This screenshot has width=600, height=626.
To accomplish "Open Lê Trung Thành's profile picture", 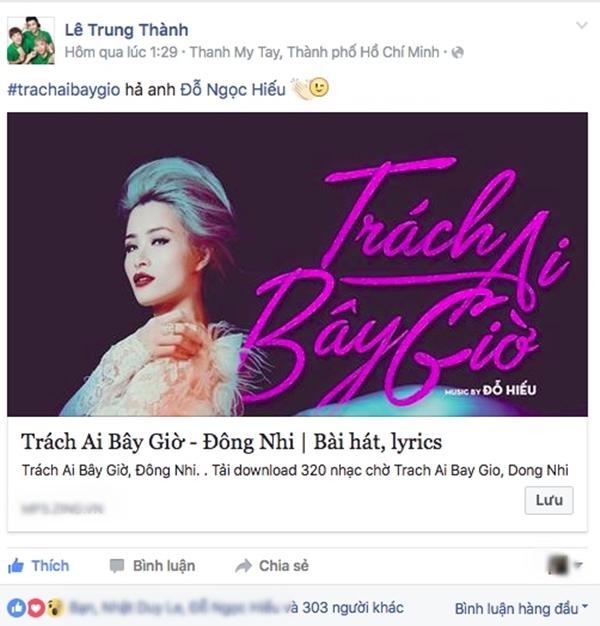I will pos(31,40).
